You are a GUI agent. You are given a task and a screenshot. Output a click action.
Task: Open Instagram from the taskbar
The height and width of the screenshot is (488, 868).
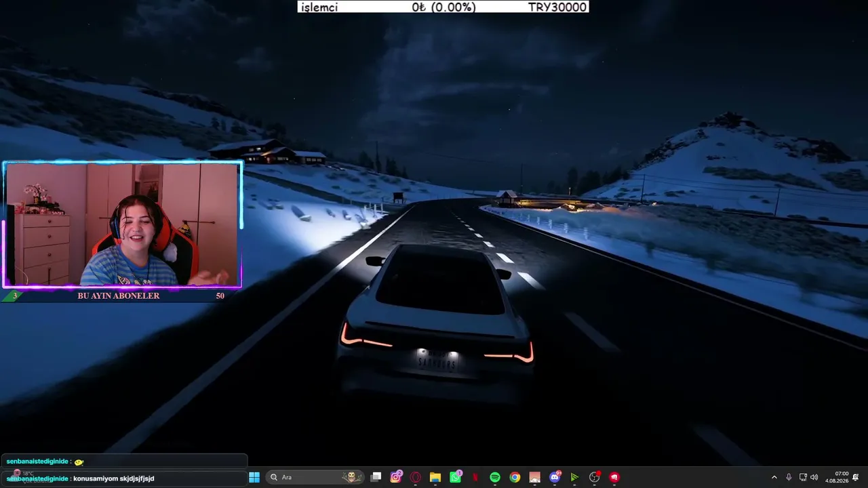[x=396, y=477]
